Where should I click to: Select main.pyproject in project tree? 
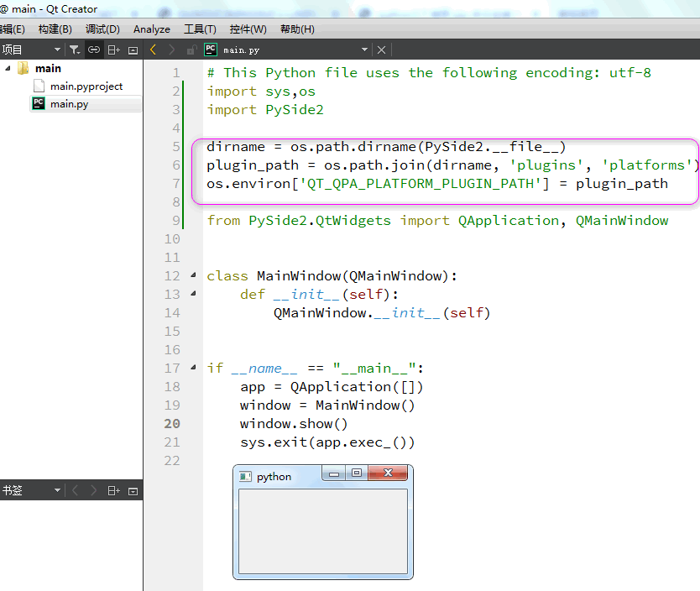(86, 86)
